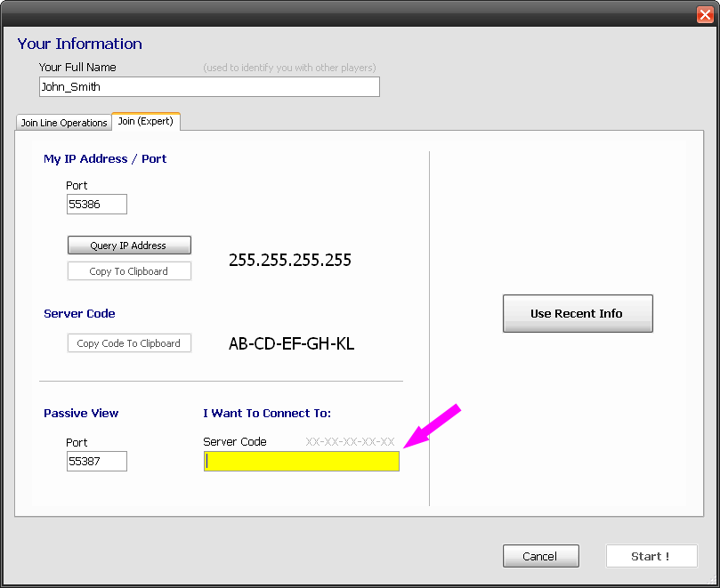Click the Your Full Name text field
The height and width of the screenshot is (588, 720).
coord(209,86)
